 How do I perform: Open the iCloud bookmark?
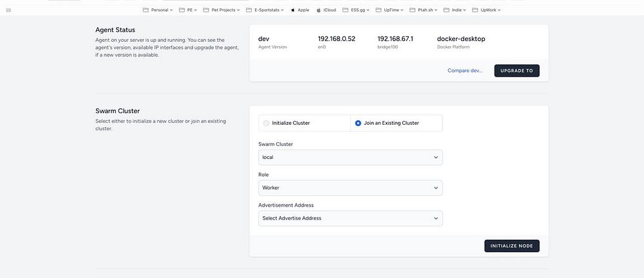click(326, 10)
